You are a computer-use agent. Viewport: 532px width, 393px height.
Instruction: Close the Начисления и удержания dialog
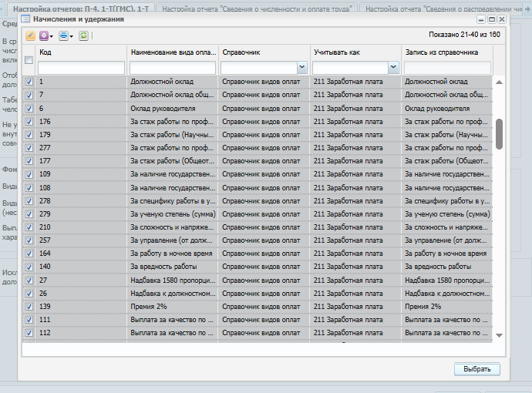502,19
